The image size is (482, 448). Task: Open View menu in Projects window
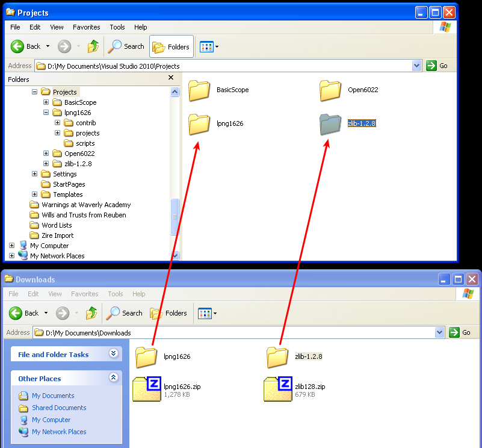tap(57, 27)
